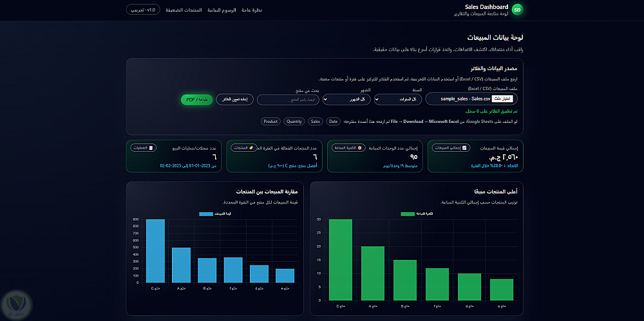Screen dimensions: 644x321
Task: Click the green SD logo avatar
Action: click(x=518, y=10)
